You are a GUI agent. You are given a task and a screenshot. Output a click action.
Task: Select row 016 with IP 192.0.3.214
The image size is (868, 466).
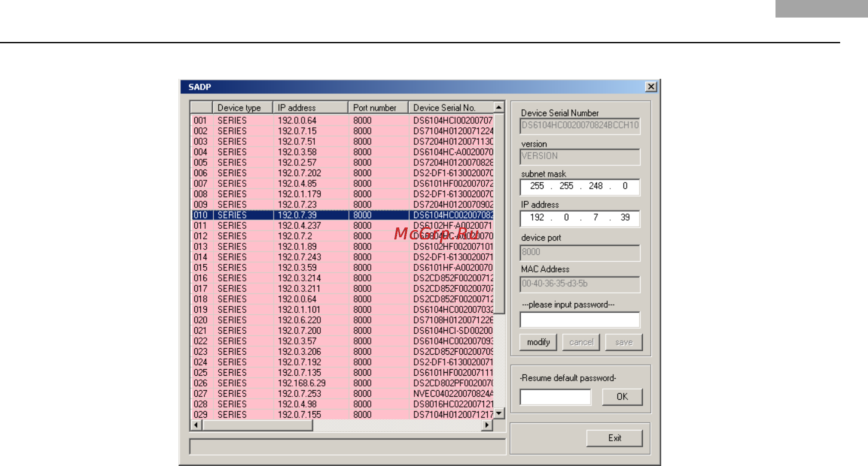click(x=342, y=278)
